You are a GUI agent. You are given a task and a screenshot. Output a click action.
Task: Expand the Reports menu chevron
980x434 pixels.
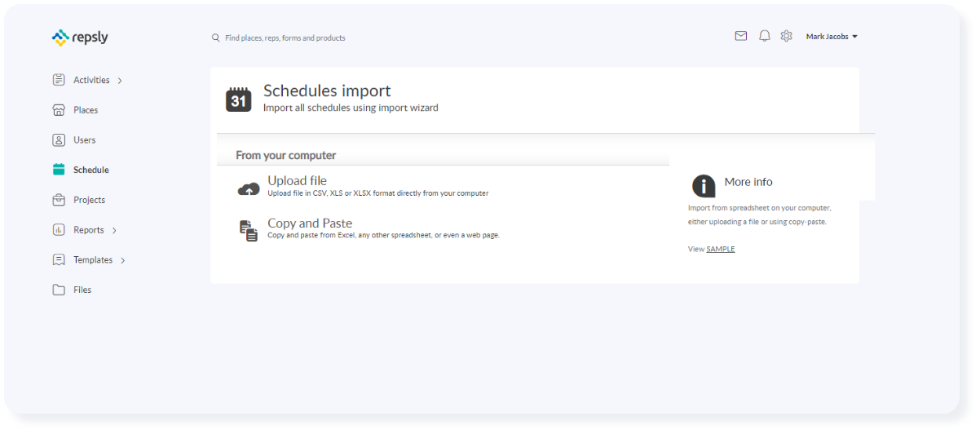click(114, 231)
